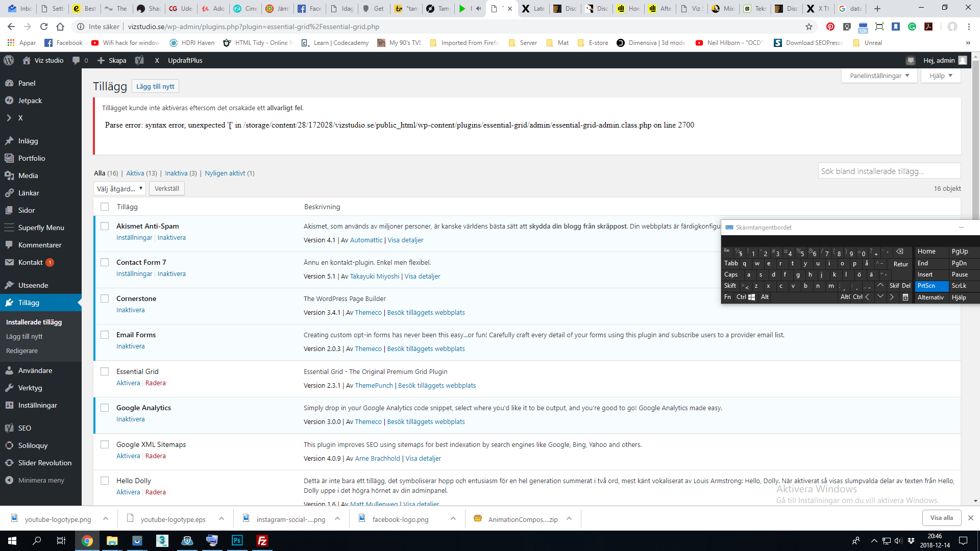This screenshot has height=551, width=980.
Task: Open Utseende brush icon in sidebar
Action: click(x=9, y=285)
